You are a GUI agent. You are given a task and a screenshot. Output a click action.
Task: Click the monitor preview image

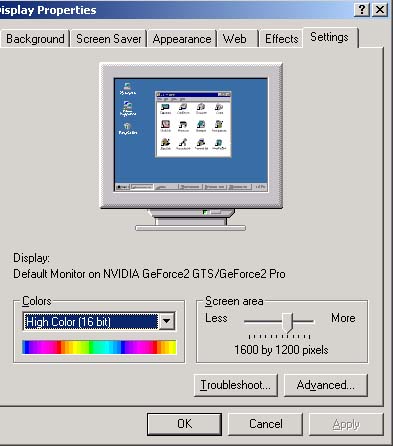pos(191,147)
